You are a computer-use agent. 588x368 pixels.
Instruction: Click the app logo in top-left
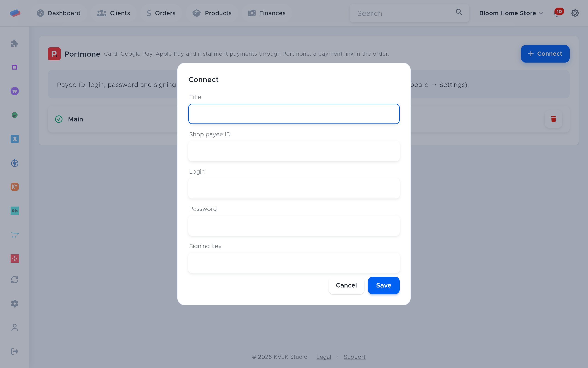[x=15, y=13]
